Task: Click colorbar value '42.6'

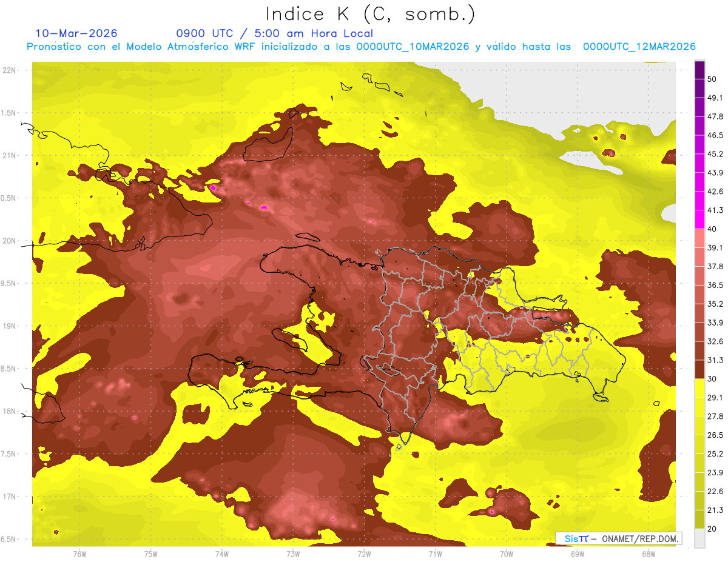Action: 716,192
